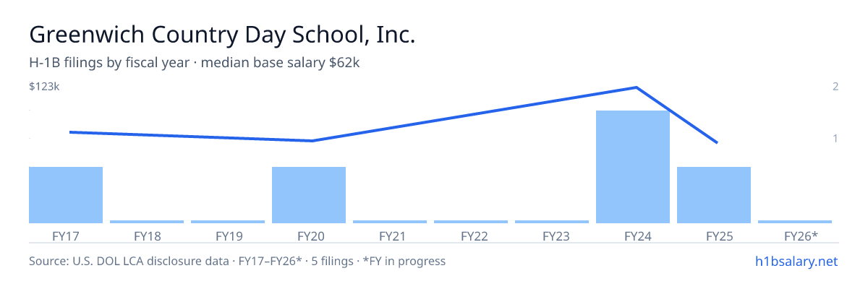Screen dimensions: 868x289
Task: Click the small FY26* bar
Action: click(x=795, y=222)
